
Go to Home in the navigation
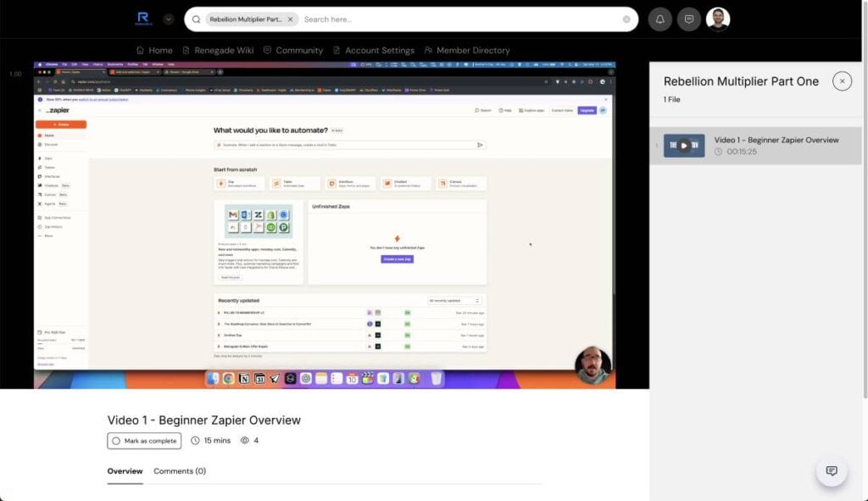click(x=154, y=50)
